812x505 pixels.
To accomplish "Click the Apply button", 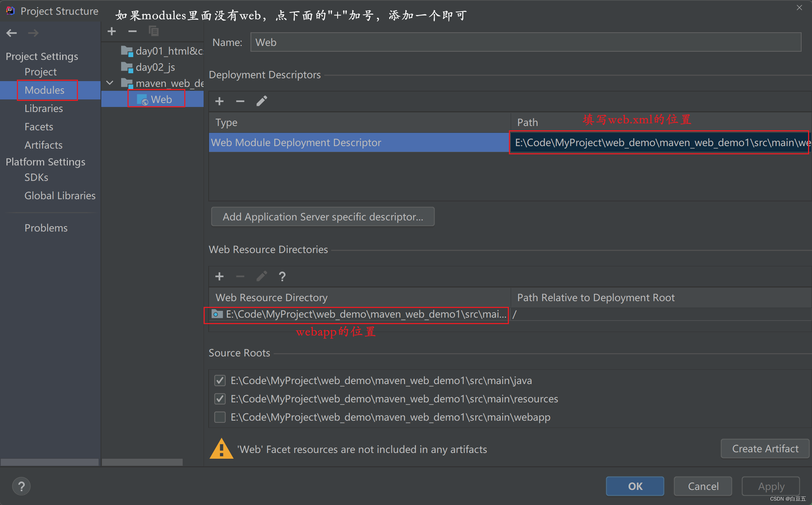I will [x=771, y=486].
